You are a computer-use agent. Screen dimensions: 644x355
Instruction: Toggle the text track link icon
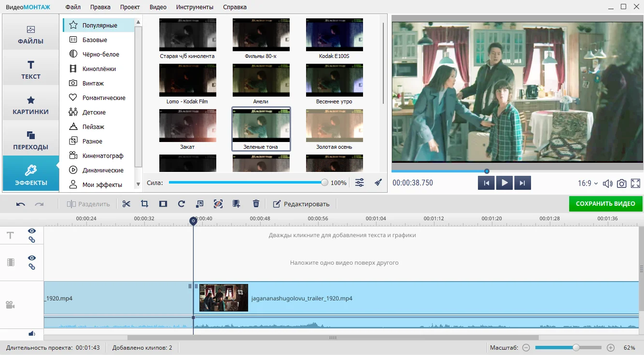click(32, 240)
